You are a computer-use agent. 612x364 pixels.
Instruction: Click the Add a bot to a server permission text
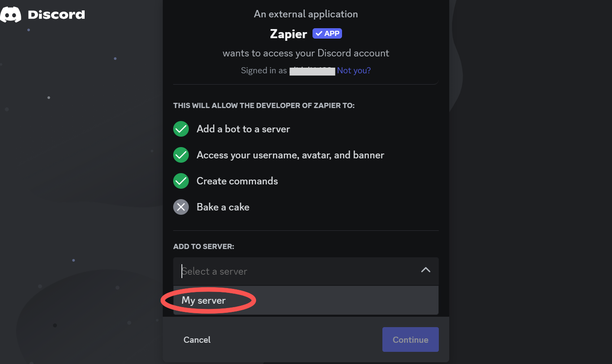[243, 129]
